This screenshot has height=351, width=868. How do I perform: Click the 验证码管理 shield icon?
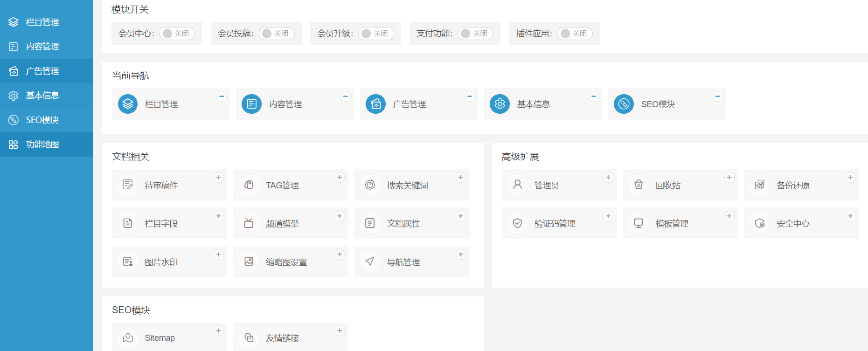(x=518, y=223)
